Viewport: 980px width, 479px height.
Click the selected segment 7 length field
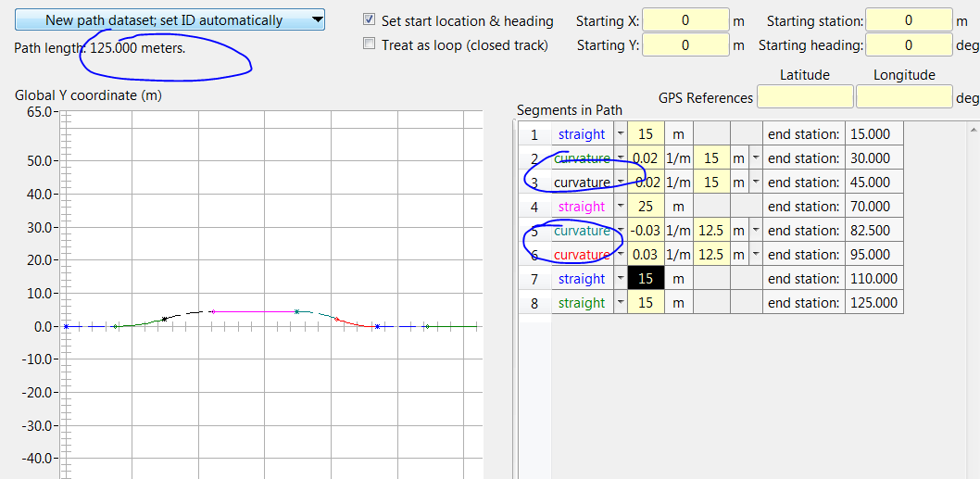(x=646, y=278)
